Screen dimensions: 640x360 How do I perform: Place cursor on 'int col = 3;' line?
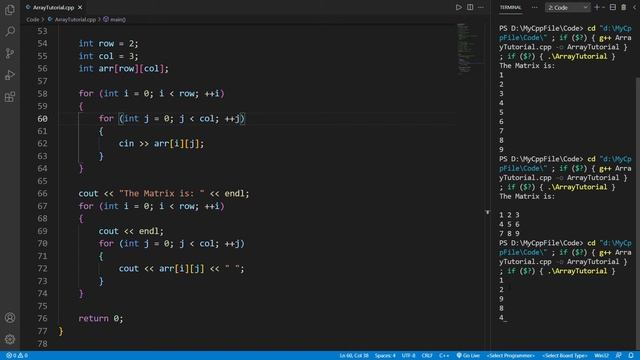(x=108, y=56)
